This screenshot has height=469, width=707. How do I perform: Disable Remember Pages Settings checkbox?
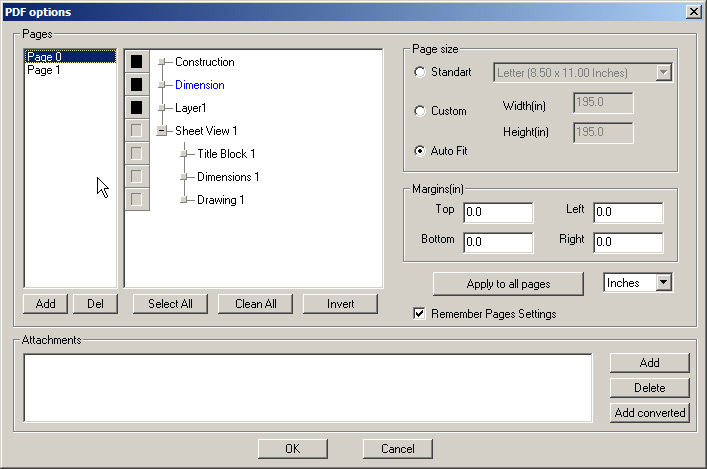419,314
